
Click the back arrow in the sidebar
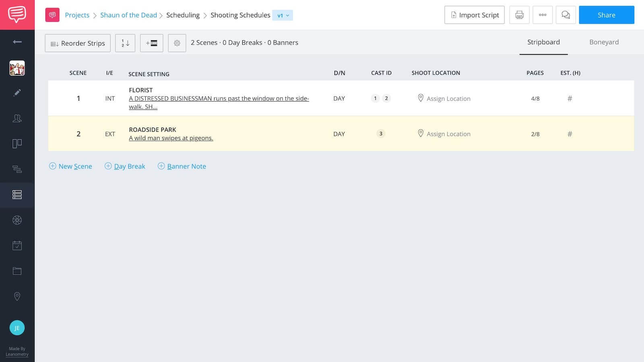[x=17, y=42]
